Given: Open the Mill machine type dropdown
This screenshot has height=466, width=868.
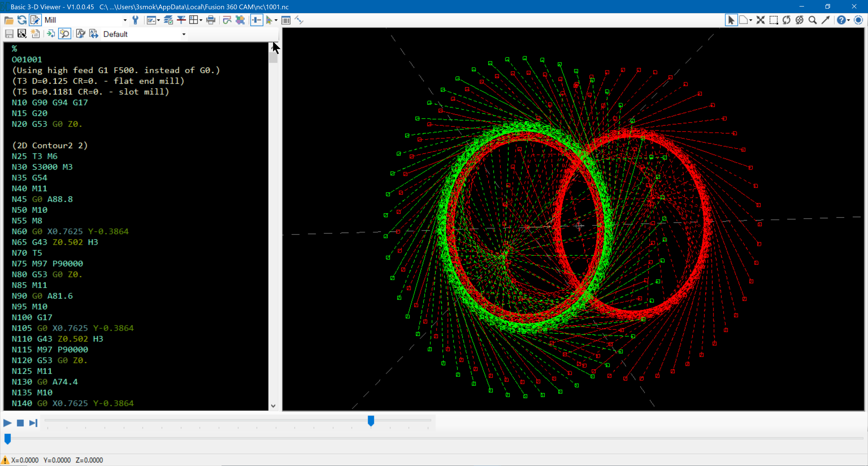Looking at the screenshot, I should point(124,20).
